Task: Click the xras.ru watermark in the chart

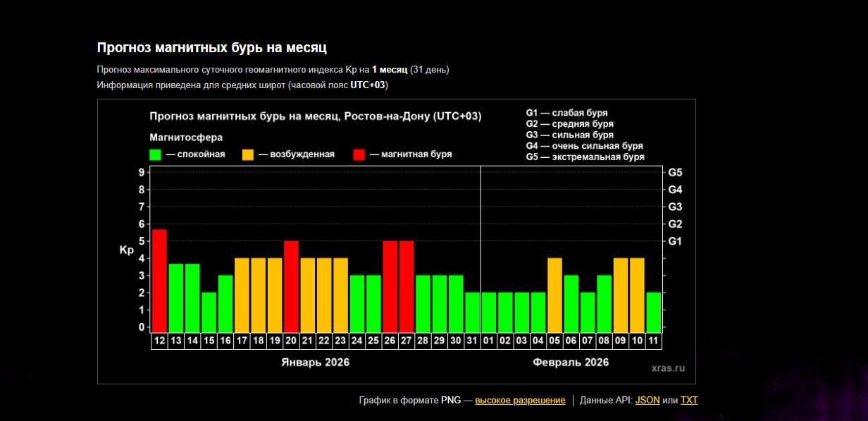Action: [x=668, y=368]
